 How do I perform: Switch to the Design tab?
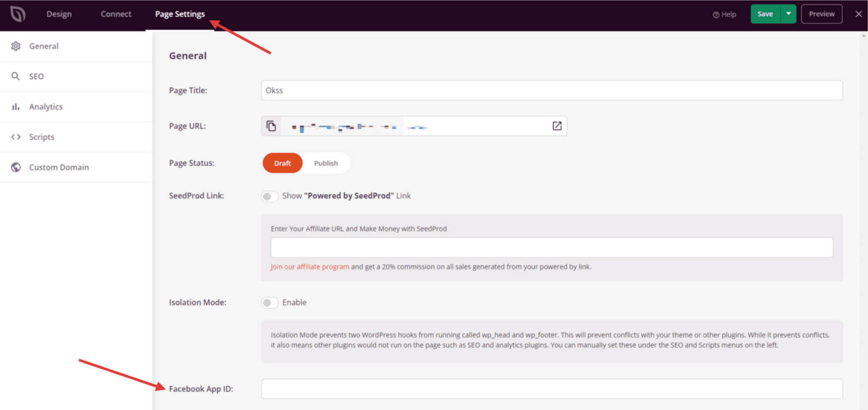click(59, 14)
